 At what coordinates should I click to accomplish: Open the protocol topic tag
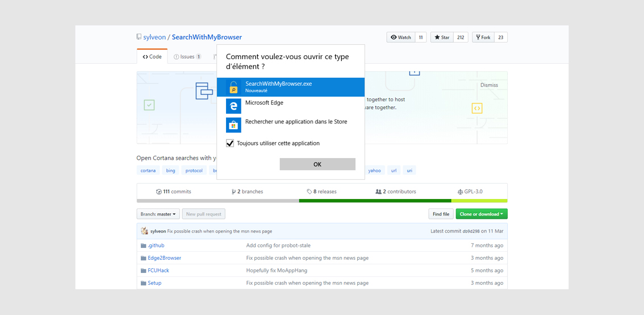pos(194,170)
